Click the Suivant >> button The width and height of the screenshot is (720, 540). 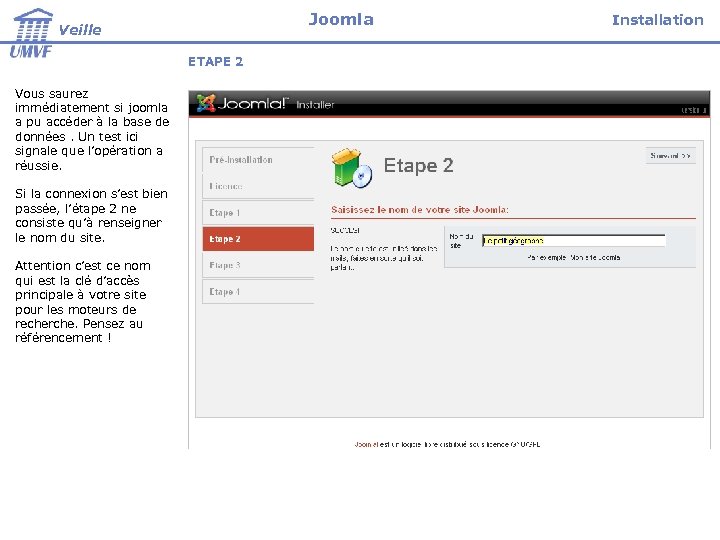click(670, 156)
